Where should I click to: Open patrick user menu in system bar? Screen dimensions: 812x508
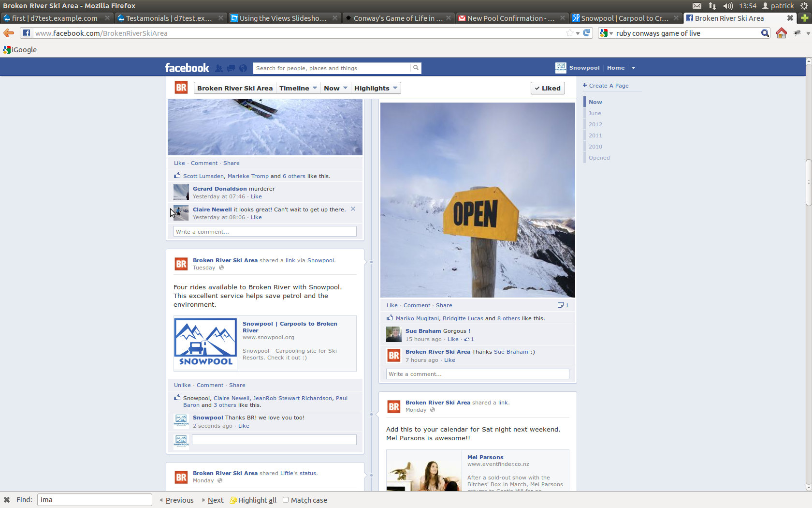(778, 6)
